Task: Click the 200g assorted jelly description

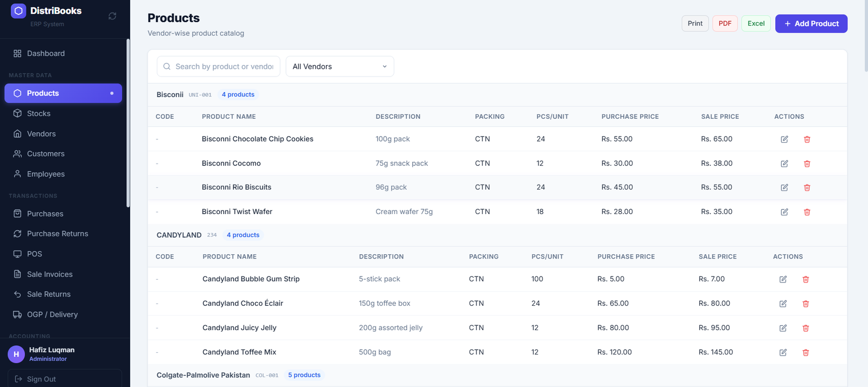Action: (x=391, y=328)
